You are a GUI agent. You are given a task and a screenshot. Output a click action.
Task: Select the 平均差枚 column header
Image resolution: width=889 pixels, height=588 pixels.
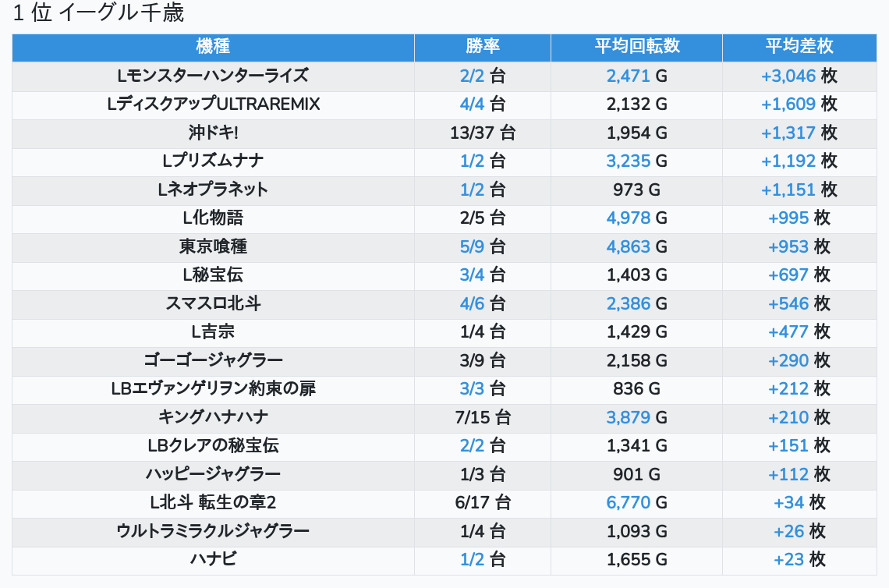click(x=799, y=47)
